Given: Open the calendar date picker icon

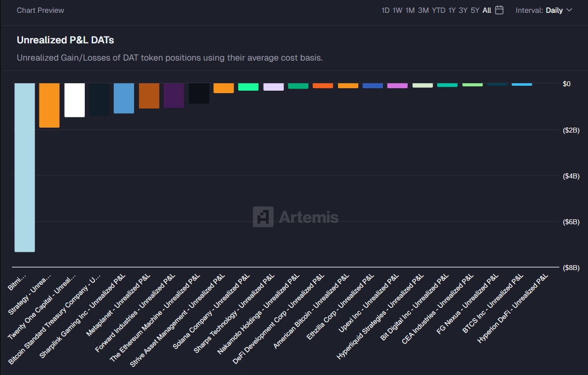Looking at the screenshot, I should pos(499,10).
